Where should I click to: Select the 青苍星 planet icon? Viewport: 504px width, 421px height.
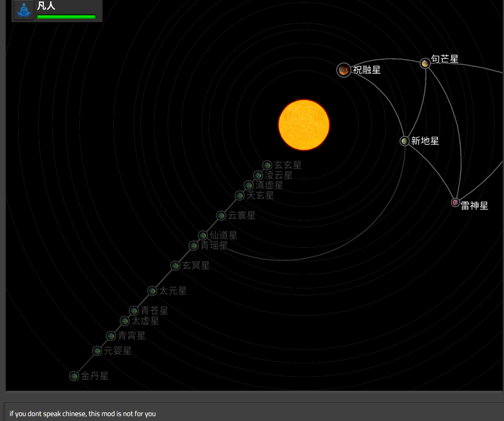[x=134, y=310]
